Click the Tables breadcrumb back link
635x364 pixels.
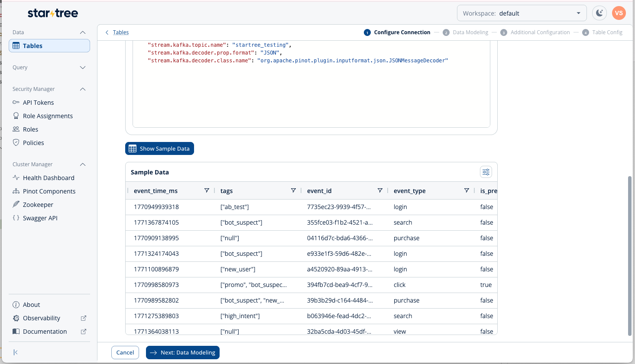click(120, 32)
